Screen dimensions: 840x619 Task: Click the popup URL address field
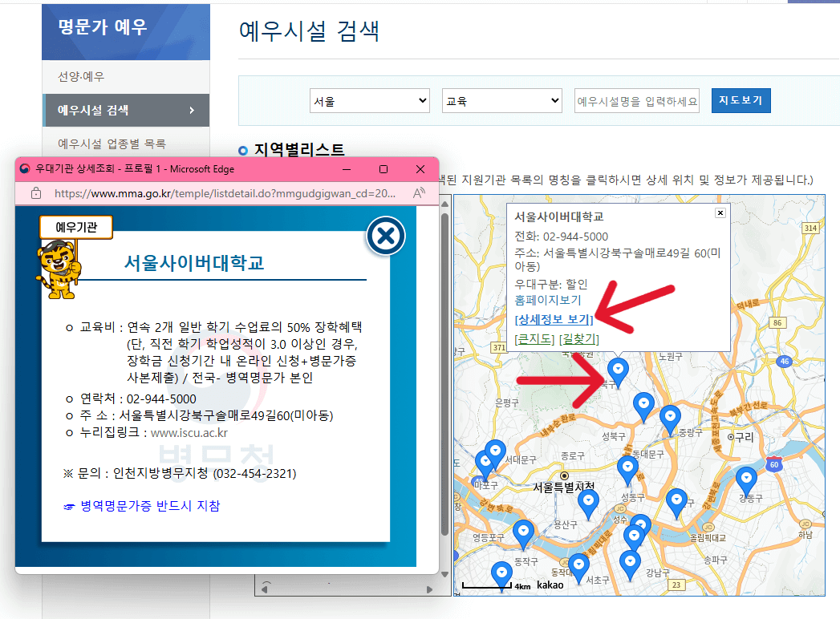click(x=225, y=193)
